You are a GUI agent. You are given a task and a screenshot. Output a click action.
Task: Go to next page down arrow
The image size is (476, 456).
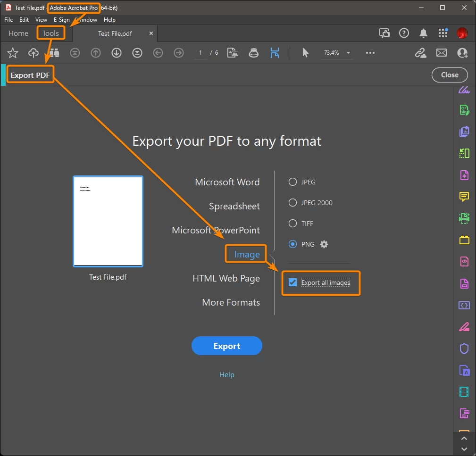[116, 53]
